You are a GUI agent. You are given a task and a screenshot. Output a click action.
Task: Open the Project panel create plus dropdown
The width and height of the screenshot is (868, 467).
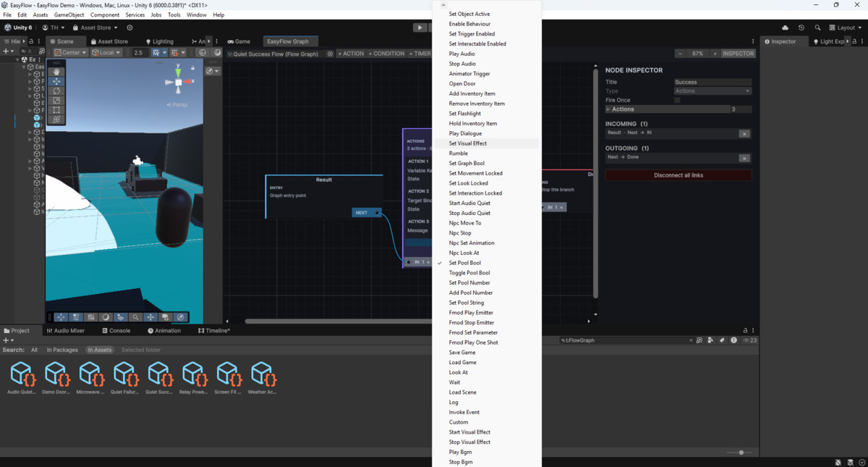coord(9,340)
